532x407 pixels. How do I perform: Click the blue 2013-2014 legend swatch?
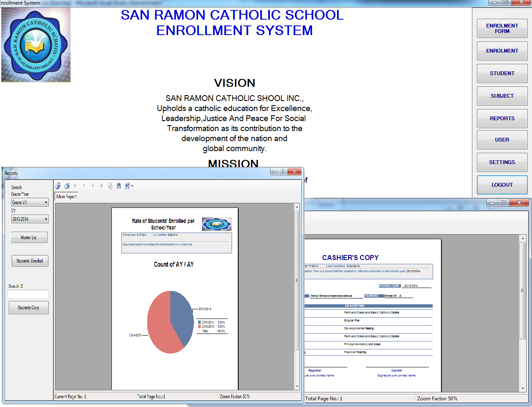click(x=199, y=322)
